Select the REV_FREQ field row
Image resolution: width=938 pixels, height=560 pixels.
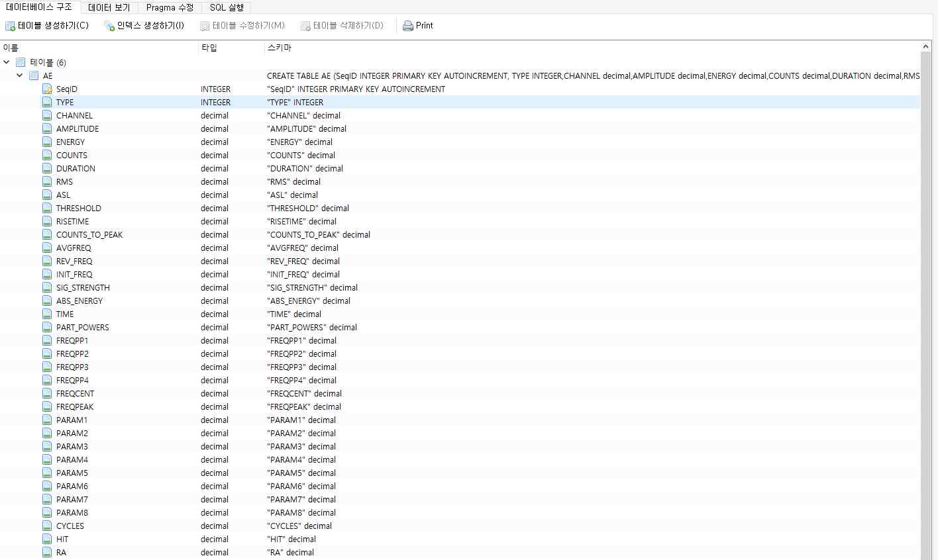(x=460, y=261)
